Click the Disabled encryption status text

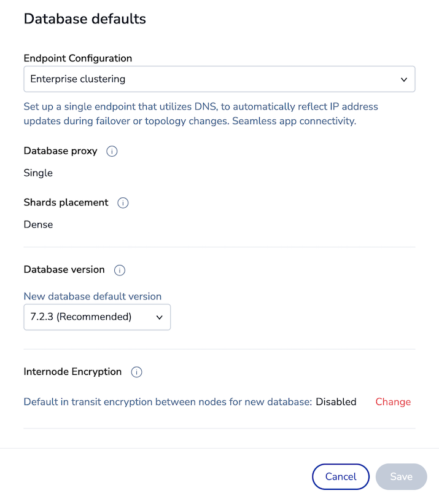(336, 402)
